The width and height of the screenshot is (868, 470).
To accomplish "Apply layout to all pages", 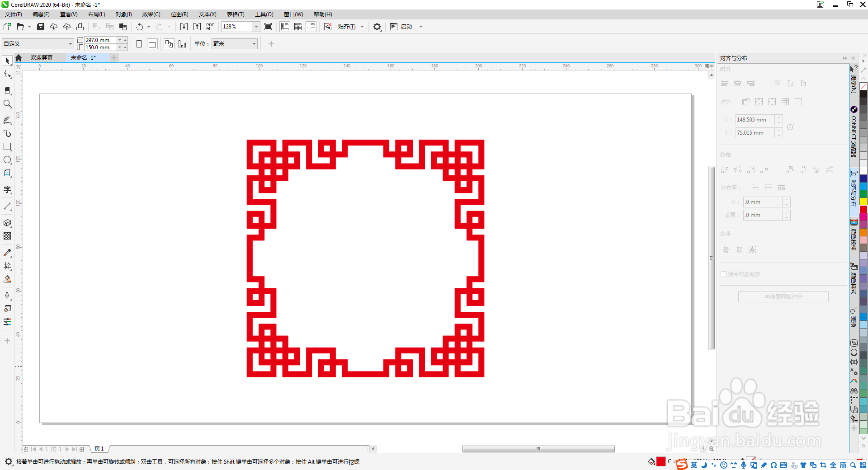I will 169,44.
